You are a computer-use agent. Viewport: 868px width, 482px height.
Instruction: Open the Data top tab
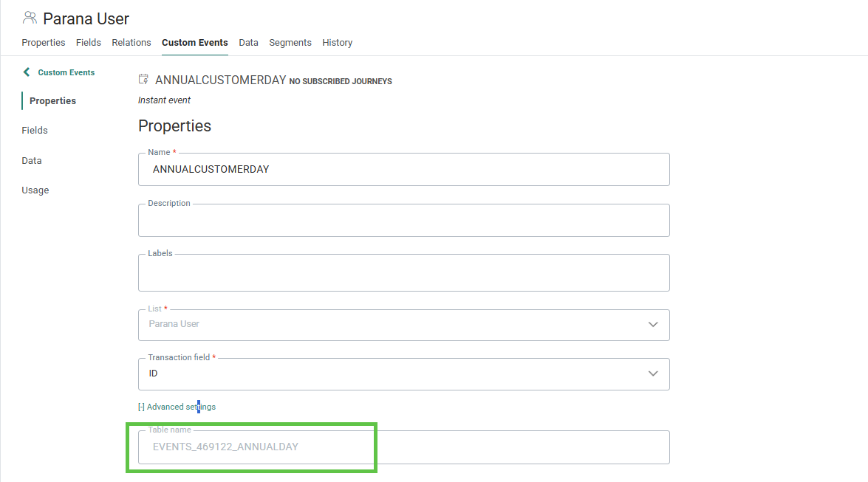click(x=248, y=43)
